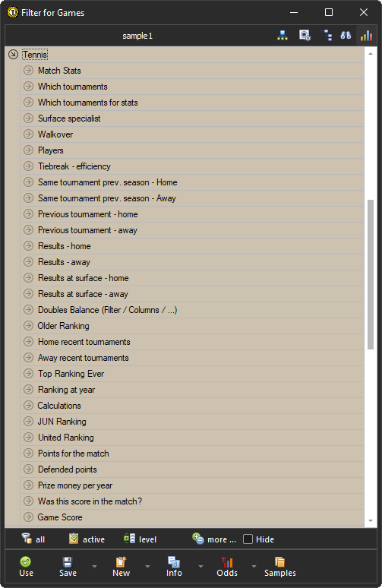Save filter with floppy disk icon

[x=68, y=566]
